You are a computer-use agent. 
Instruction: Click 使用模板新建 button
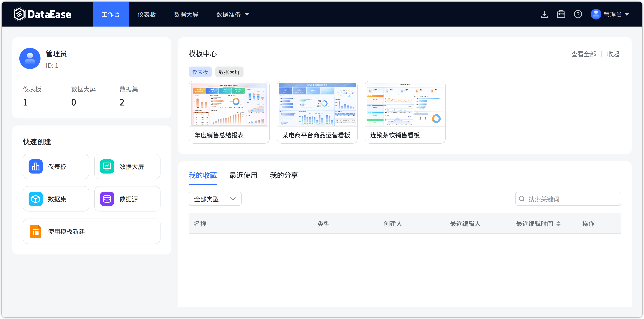91,231
